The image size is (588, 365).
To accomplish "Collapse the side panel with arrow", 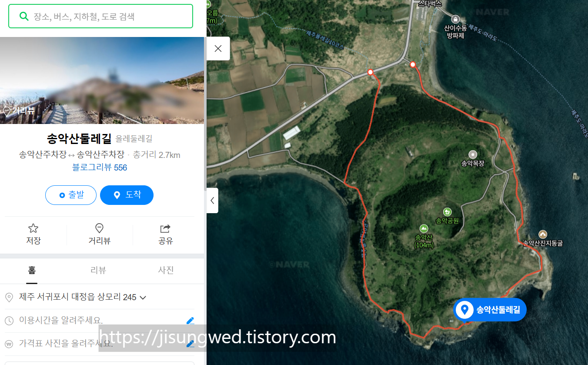I will coord(212,201).
